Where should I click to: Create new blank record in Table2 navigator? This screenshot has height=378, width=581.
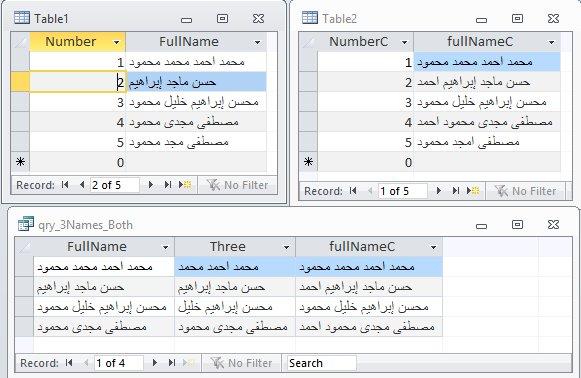click(x=473, y=191)
